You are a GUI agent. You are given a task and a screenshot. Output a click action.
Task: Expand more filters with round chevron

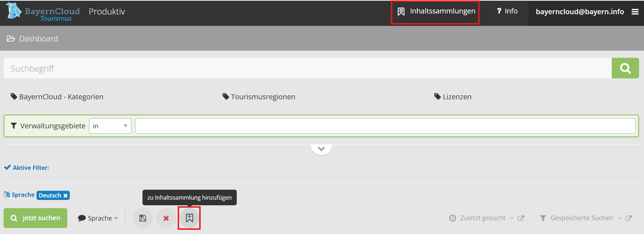[x=321, y=148]
